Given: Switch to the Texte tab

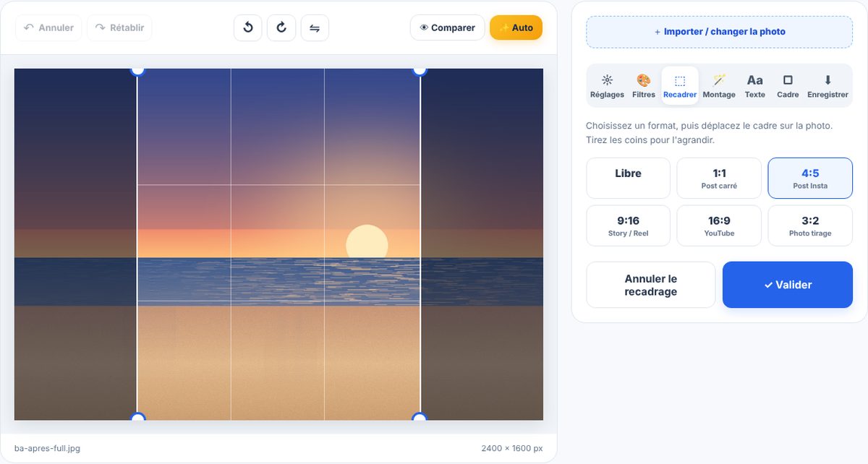Looking at the screenshot, I should pyautogui.click(x=754, y=86).
